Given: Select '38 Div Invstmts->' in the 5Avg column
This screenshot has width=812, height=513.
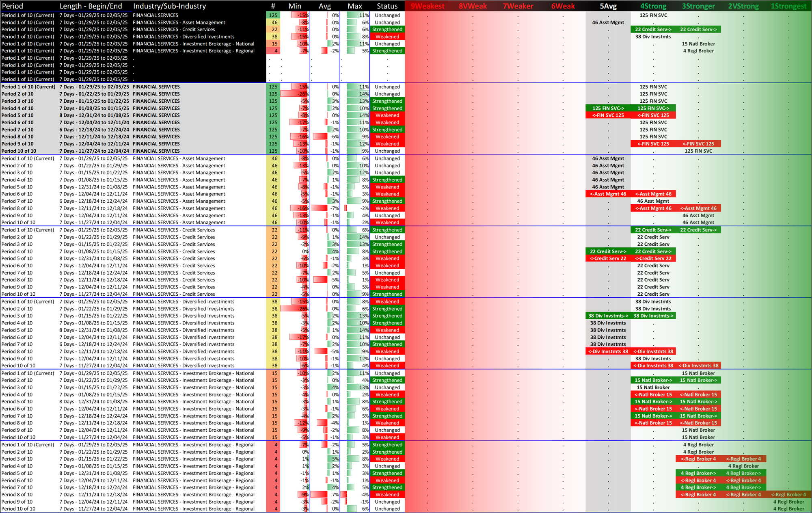Looking at the screenshot, I should coord(608,316).
